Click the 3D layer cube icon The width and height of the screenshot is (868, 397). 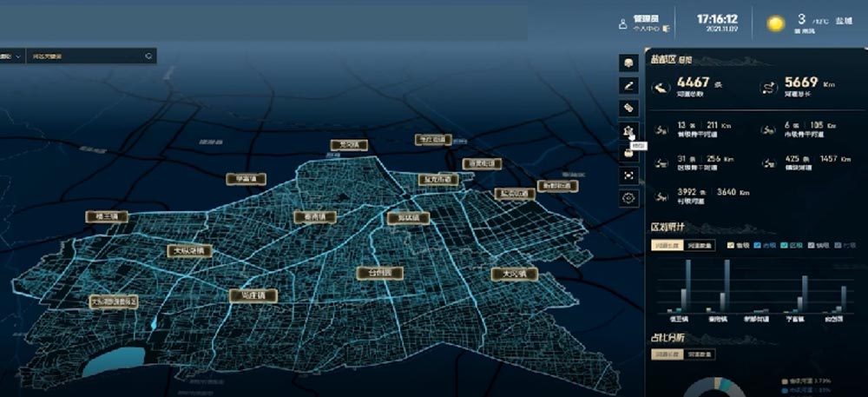point(629,63)
